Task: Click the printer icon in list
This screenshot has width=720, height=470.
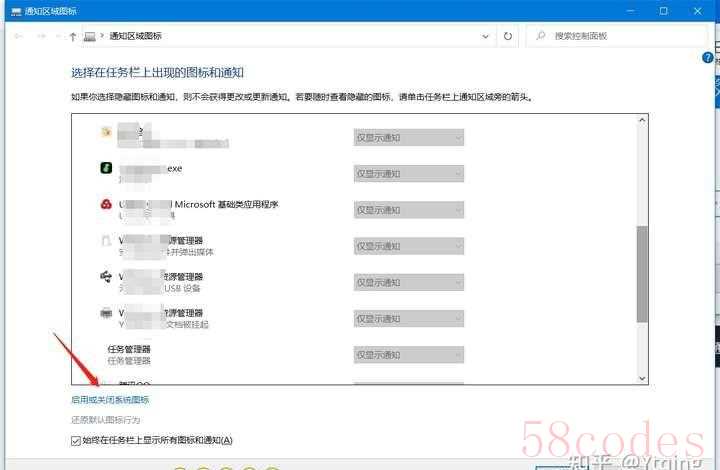Action: (x=106, y=313)
